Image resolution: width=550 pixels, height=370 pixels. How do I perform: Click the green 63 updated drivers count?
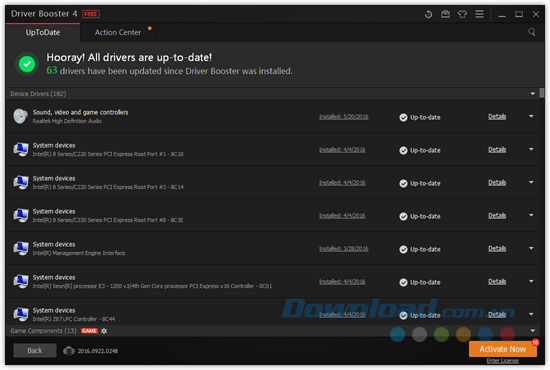[52, 70]
